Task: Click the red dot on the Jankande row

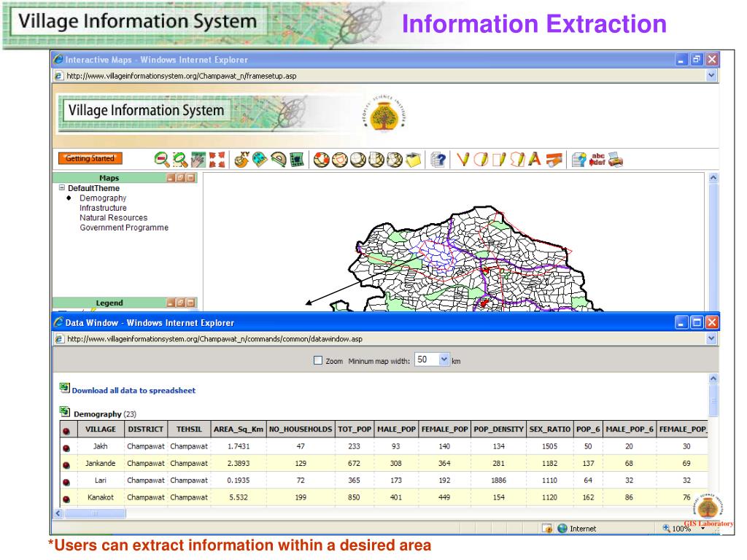Action: coord(66,465)
